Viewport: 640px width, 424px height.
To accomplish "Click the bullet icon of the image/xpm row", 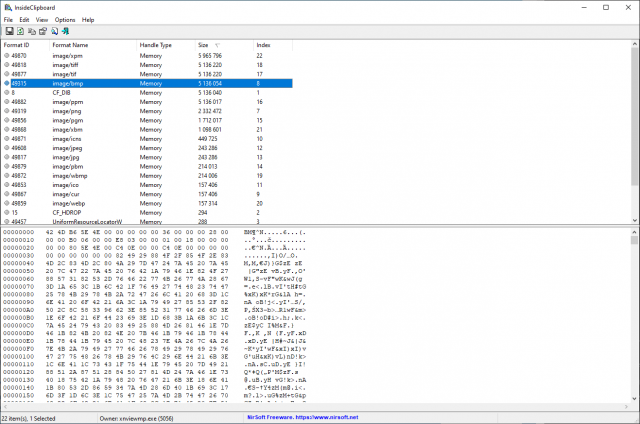I will point(7,55).
